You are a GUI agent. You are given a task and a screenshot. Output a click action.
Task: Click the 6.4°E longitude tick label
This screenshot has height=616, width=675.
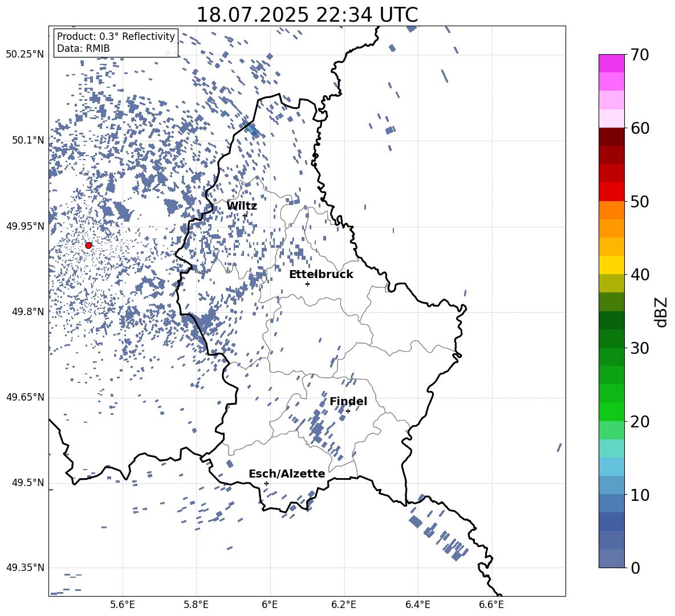[x=417, y=605]
